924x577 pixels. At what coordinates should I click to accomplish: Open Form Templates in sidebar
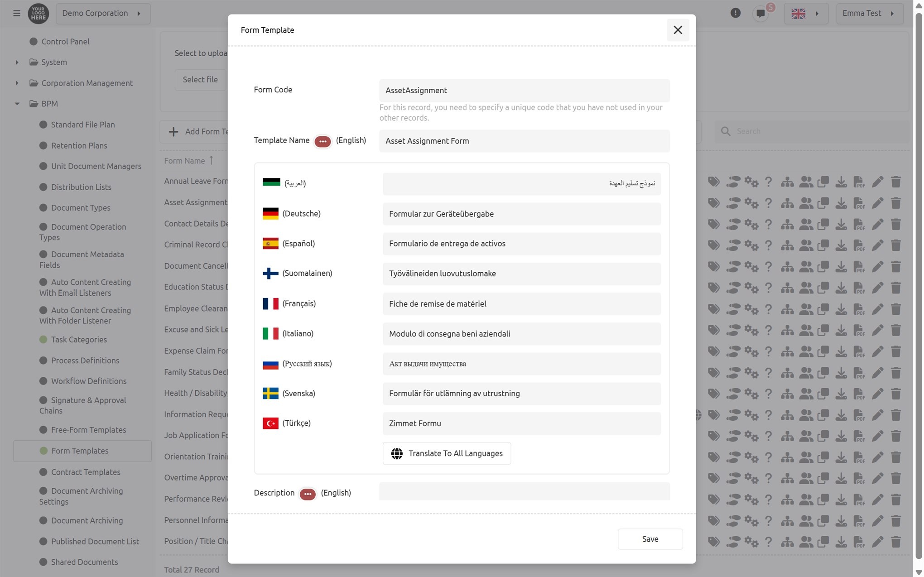pos(82,451)
